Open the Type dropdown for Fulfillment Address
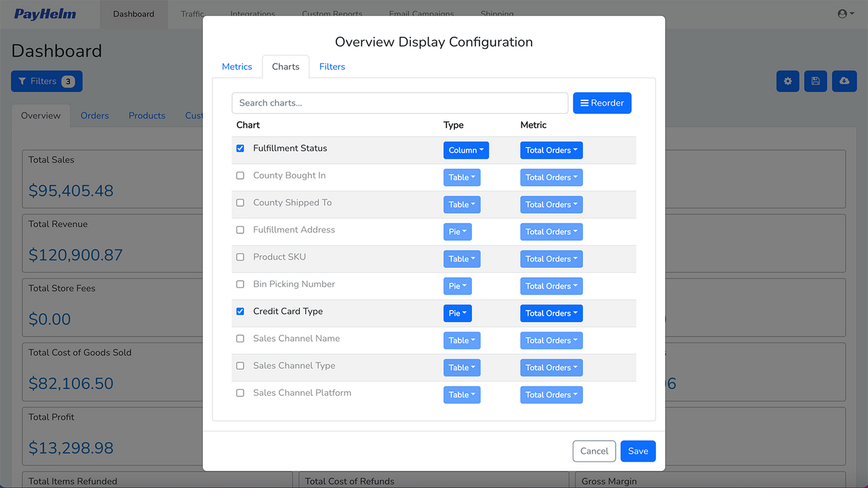The image size is (868, 488). [457, 231]
